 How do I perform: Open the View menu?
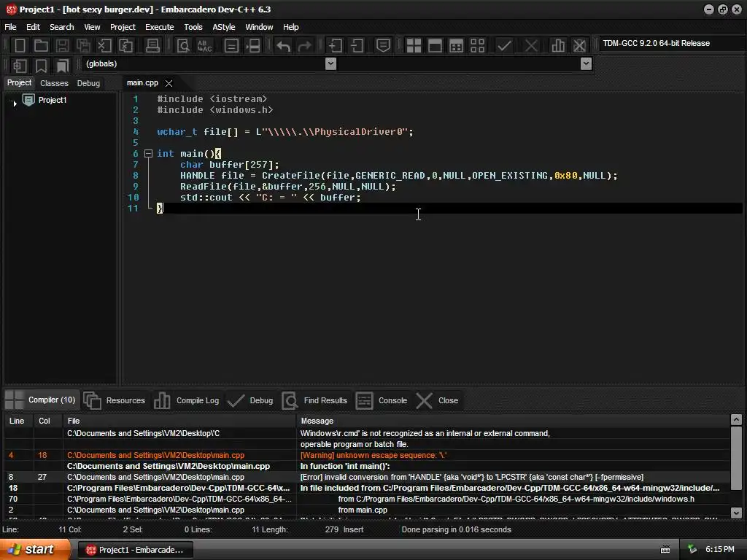pos(92,27)
